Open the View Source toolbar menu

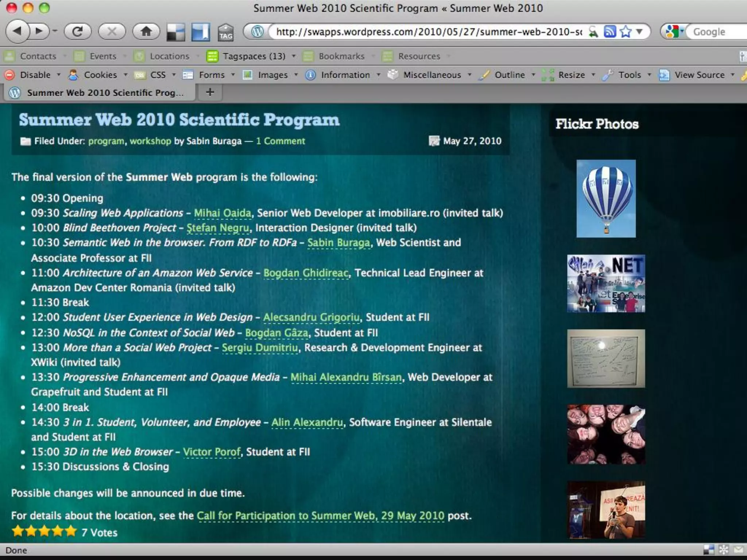[699, 75]
